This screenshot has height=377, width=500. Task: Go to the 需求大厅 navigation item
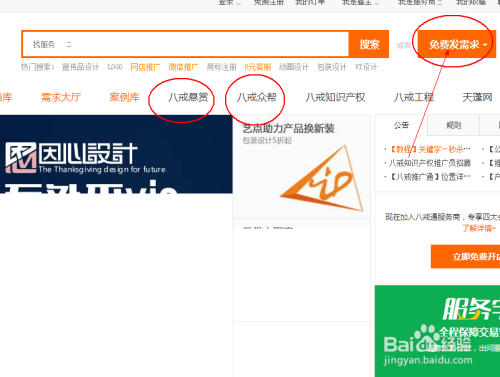point(61,97)
